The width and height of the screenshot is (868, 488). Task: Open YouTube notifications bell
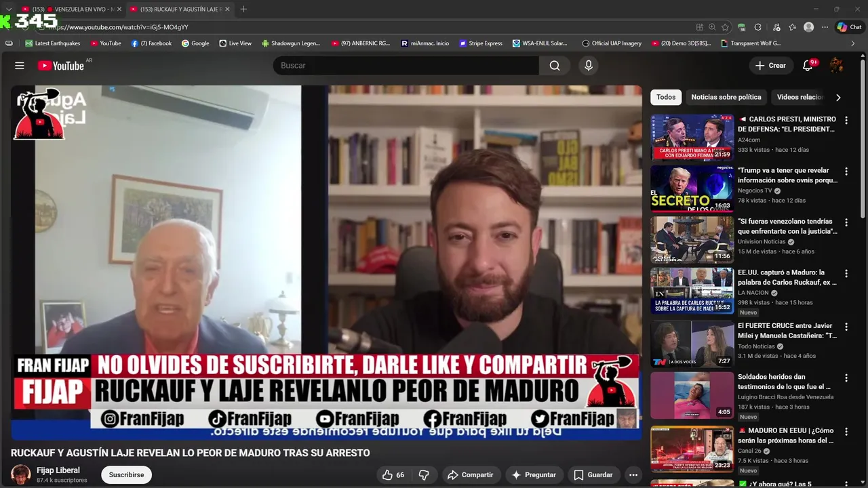808,66
